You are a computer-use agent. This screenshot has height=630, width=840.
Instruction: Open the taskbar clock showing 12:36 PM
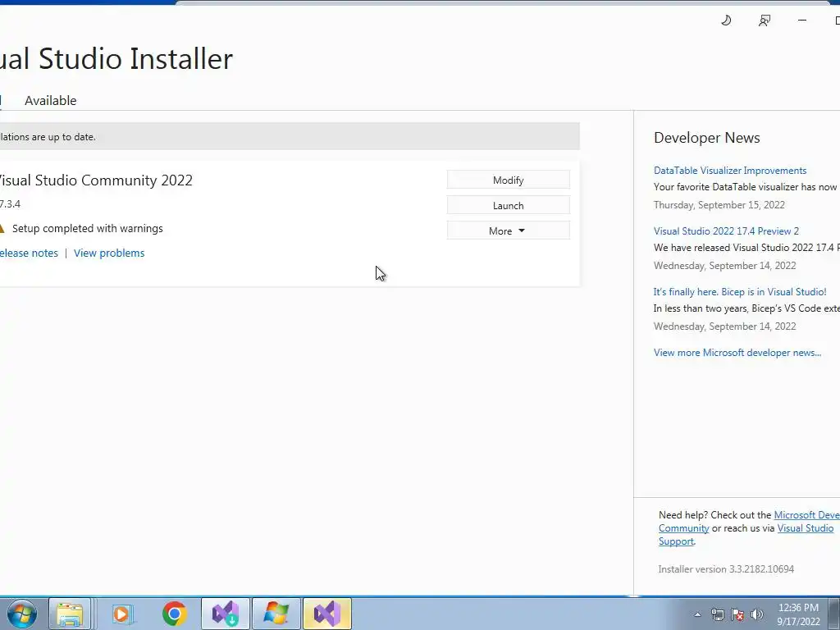[x=798, y=614]
